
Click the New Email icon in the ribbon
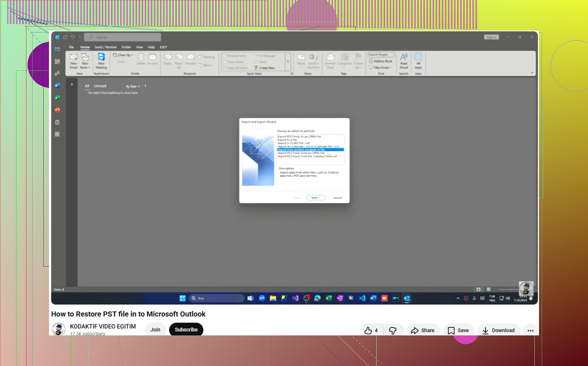click(x=73, y=61)
